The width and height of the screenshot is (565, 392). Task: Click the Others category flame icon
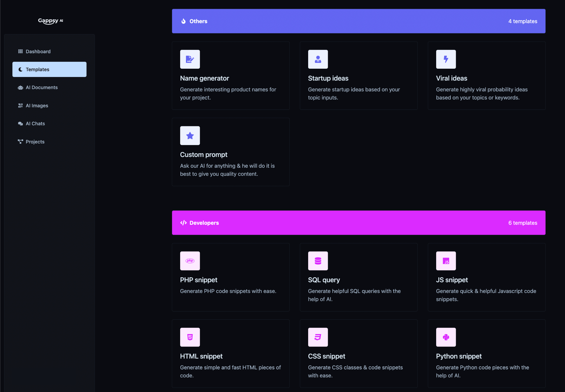click(183, 21)
